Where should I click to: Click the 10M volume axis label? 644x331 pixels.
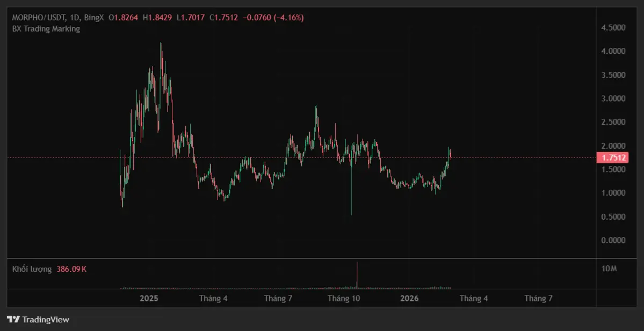pyautogui.click(x=610, y=268)
